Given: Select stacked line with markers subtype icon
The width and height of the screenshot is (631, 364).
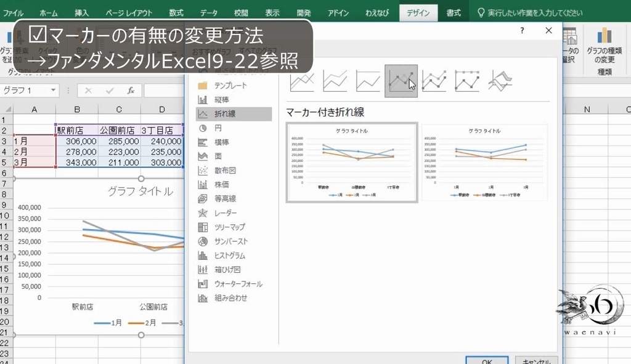Looking at the screenshot, I should coord(434,81).
